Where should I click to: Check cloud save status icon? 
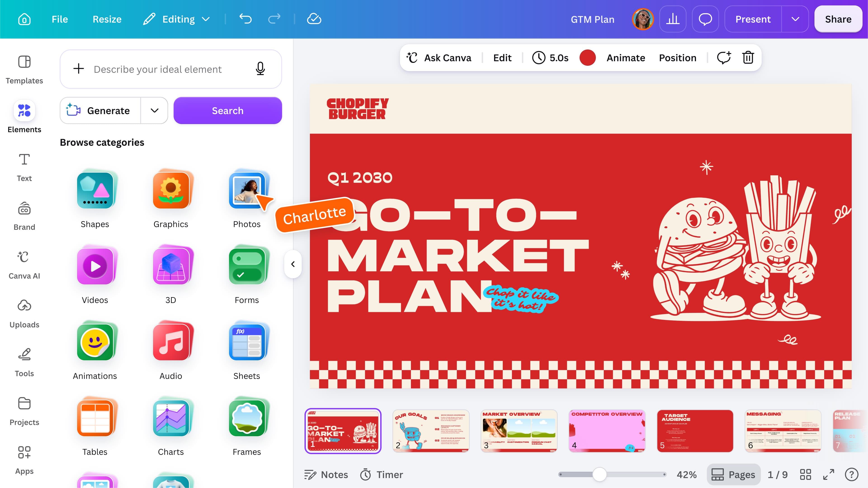[314, 19]
